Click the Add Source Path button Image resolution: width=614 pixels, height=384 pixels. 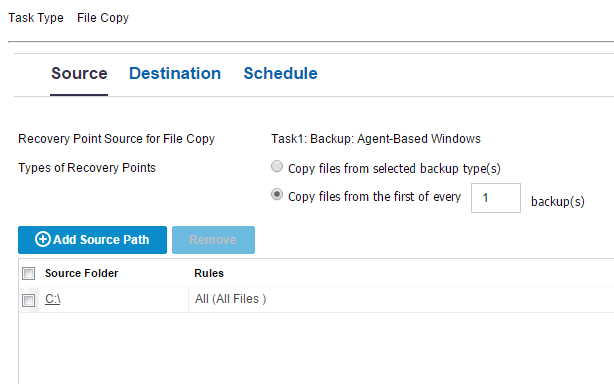(92, 240)
